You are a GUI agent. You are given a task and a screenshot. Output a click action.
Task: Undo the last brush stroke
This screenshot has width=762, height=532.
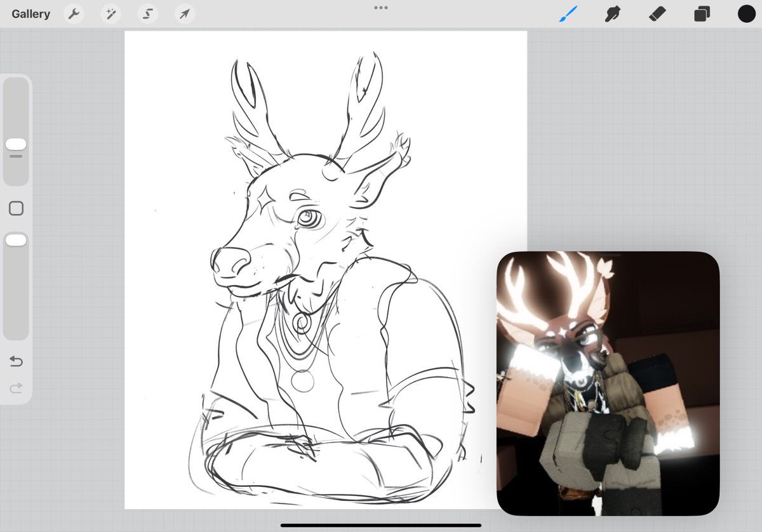point(16,361)
